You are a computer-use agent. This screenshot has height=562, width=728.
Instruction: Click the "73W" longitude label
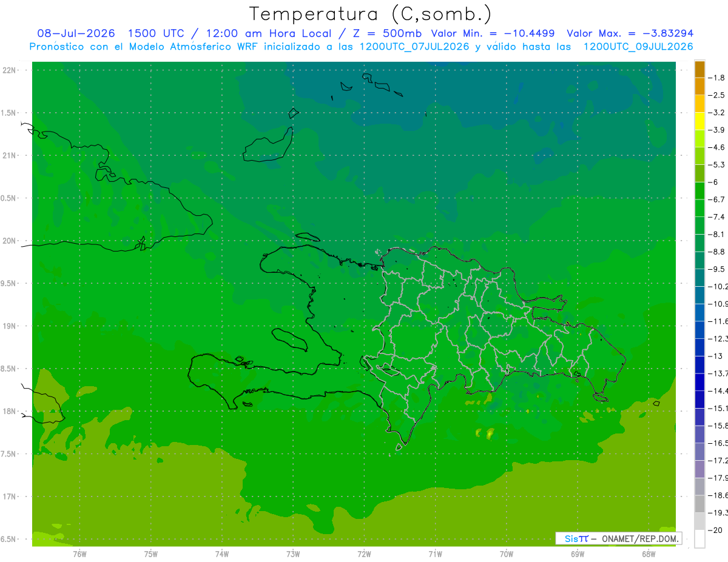tap(293, 554)
